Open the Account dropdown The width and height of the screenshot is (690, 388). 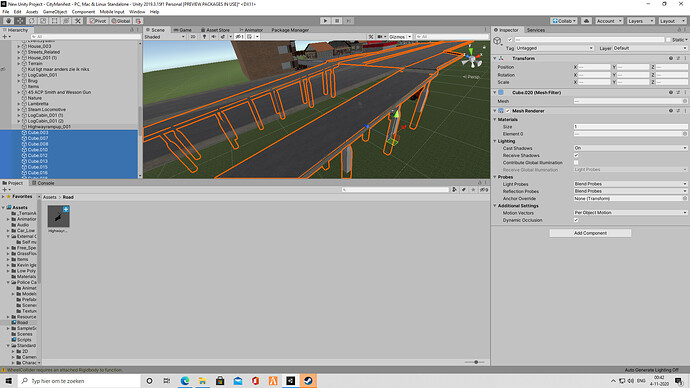609,21
